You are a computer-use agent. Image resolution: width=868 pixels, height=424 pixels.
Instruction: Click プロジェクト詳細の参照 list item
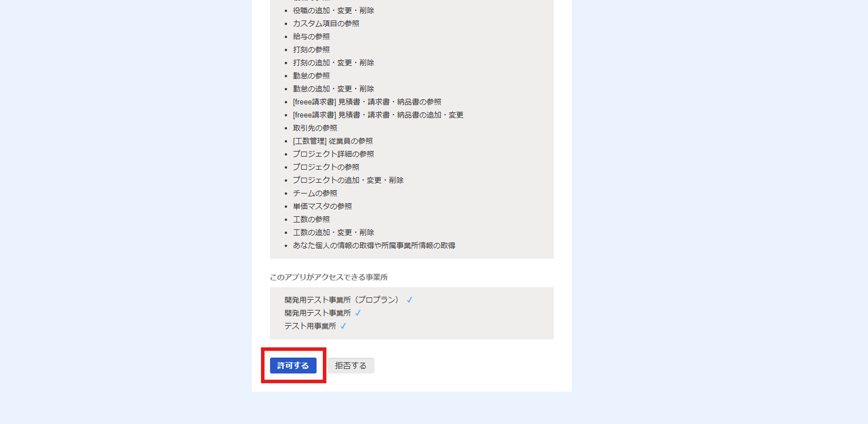point(334,154)
